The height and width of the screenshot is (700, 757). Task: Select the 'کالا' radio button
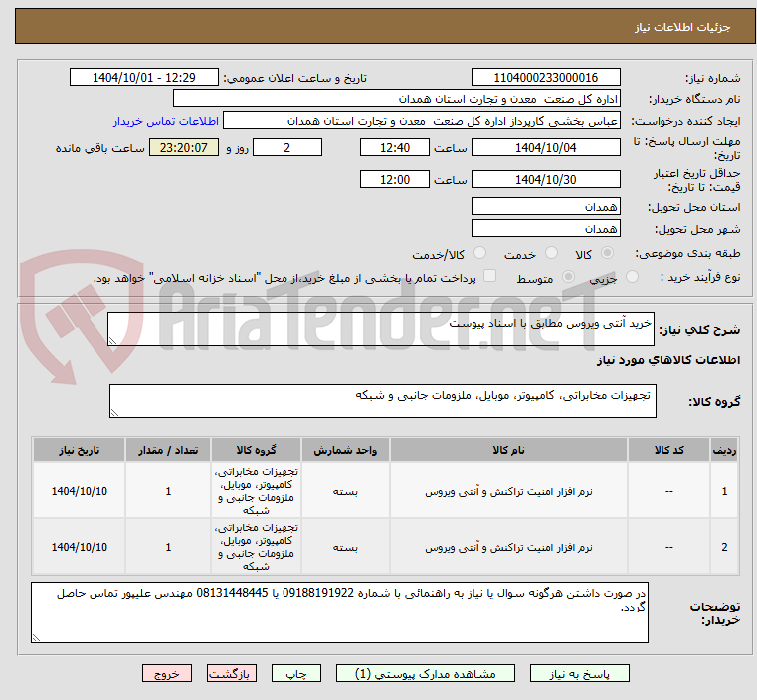click(608, 253)
